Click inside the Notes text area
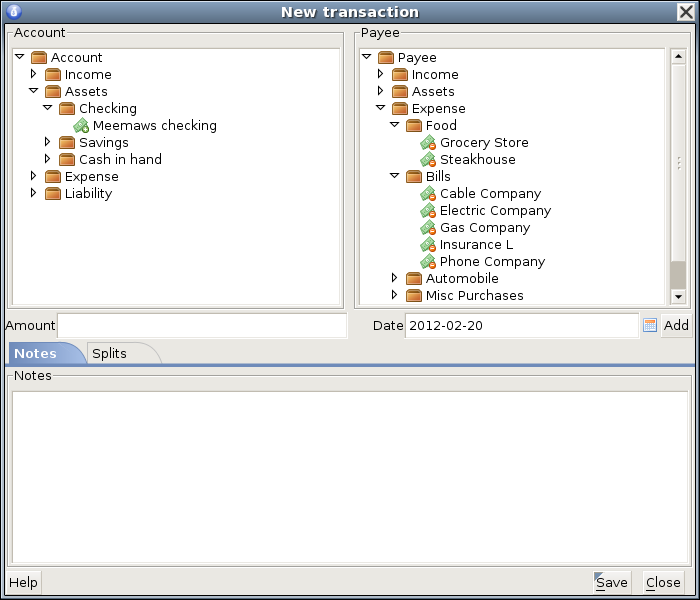Screen dimensions: 700x600 pyautogui.click(x=350, y=477)
